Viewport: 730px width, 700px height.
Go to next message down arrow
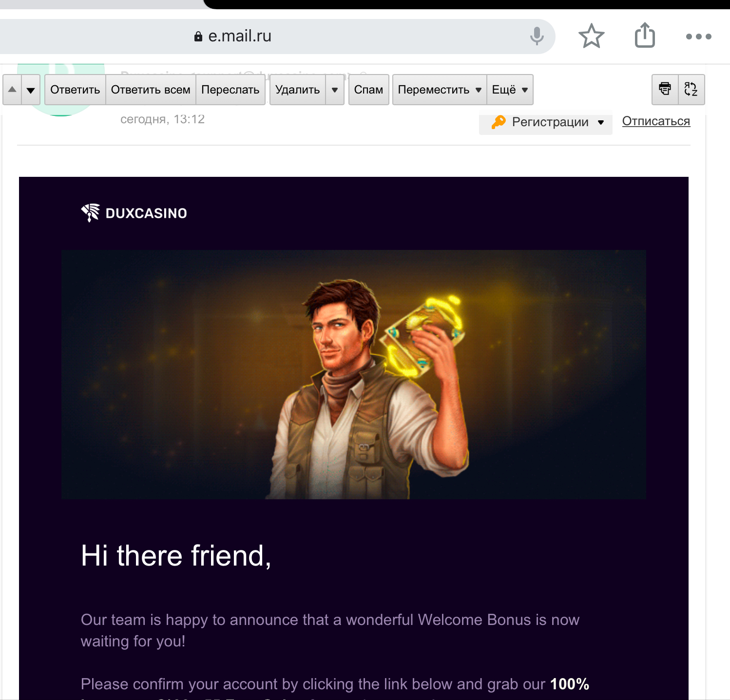tap(31, 90)
